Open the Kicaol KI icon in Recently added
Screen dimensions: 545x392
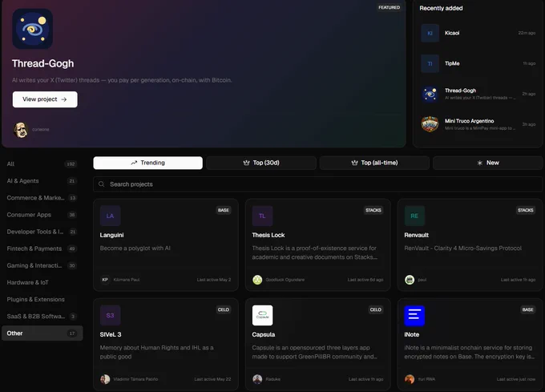pyautogui.click(x=430, y=33)
